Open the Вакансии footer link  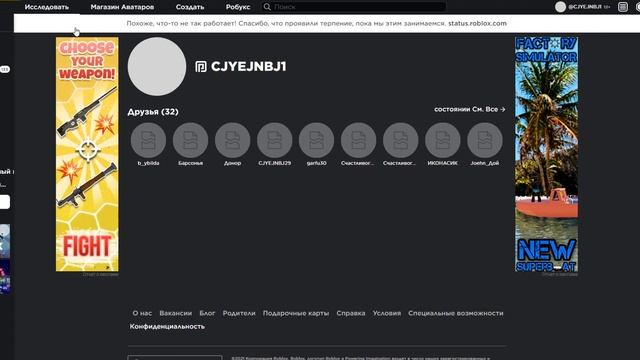[x=176, y=313]
